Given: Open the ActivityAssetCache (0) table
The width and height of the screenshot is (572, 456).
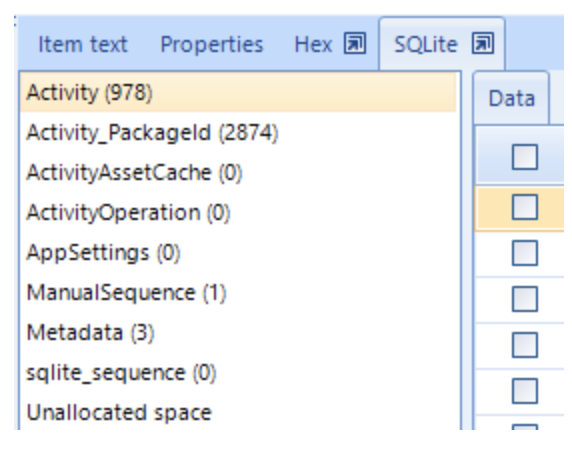Looking at the screenshot, I should [x=238, y=172].
